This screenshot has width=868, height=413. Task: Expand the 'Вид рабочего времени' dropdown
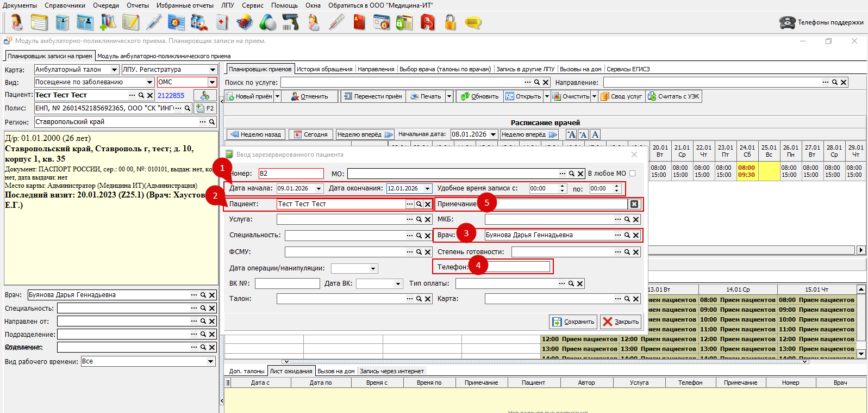click(x=211, y=361)
